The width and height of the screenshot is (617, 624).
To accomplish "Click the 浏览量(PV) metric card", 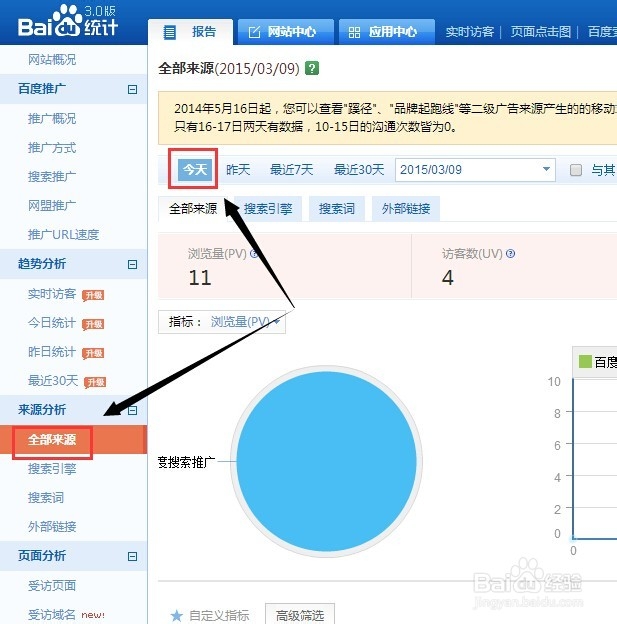I will click(x=285, y=266).
